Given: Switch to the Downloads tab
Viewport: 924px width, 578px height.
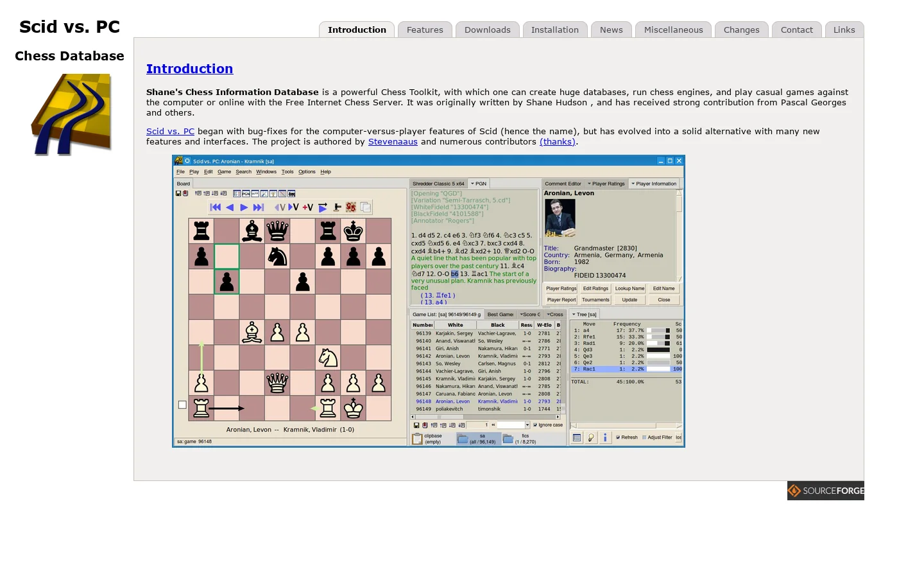Looking at the screenshot, I should [488, 30].
